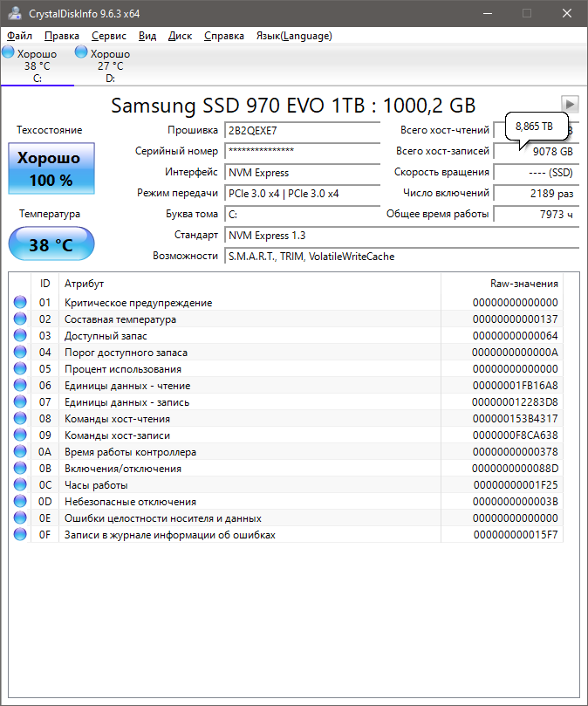Click status circle for Команды хост-записи
Screen dimensions: 588x706
click(x=20, y=435)
